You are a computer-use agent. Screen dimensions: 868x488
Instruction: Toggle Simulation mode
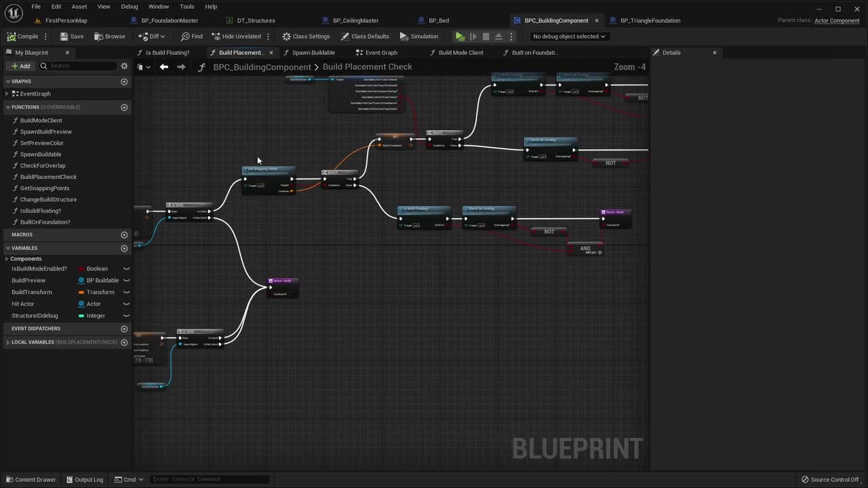(419, 37)
